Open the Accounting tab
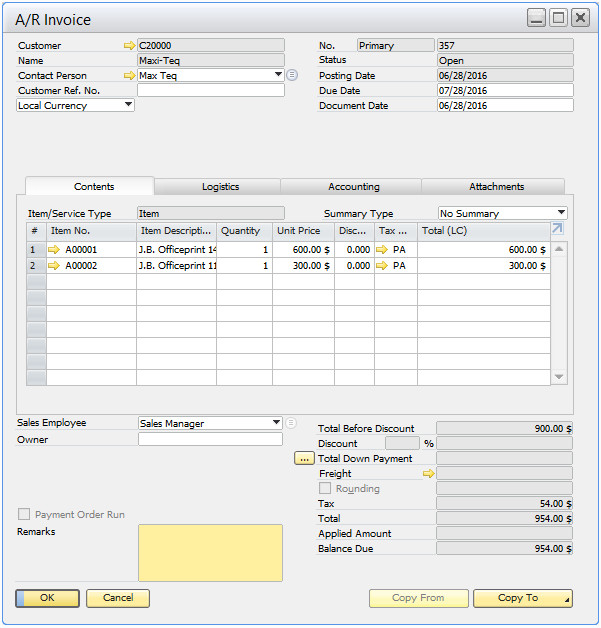The image size is (601, 628). 354,187
